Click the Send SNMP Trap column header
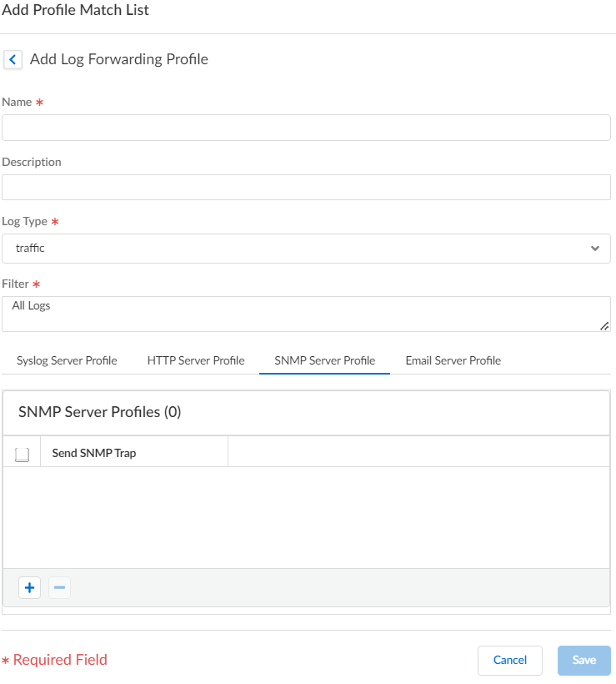 [94, 453]
